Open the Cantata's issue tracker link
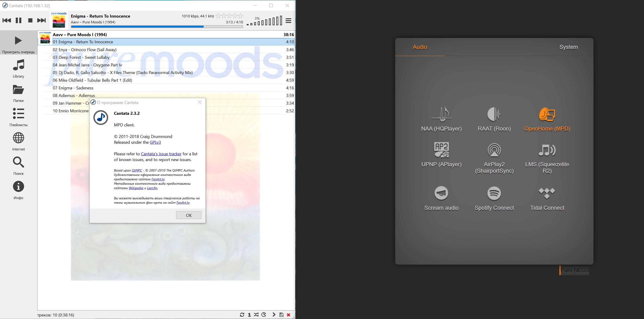This screenshot has width=644, height=319. (161, 154)
